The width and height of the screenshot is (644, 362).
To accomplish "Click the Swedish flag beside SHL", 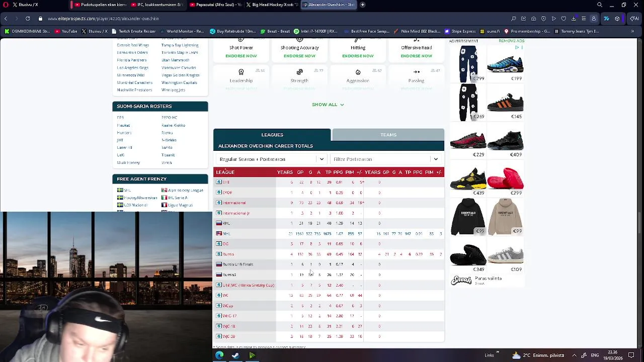I will click(120, 190).
